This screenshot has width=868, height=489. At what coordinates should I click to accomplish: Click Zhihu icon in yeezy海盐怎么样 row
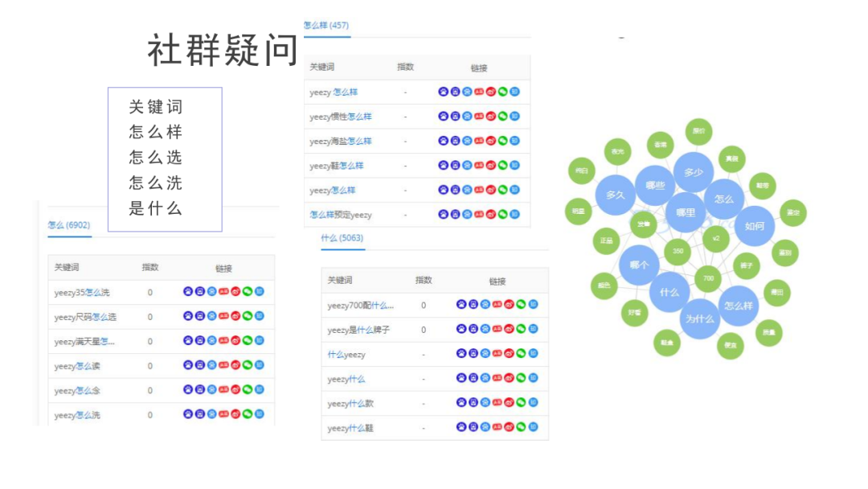point(515,141)
